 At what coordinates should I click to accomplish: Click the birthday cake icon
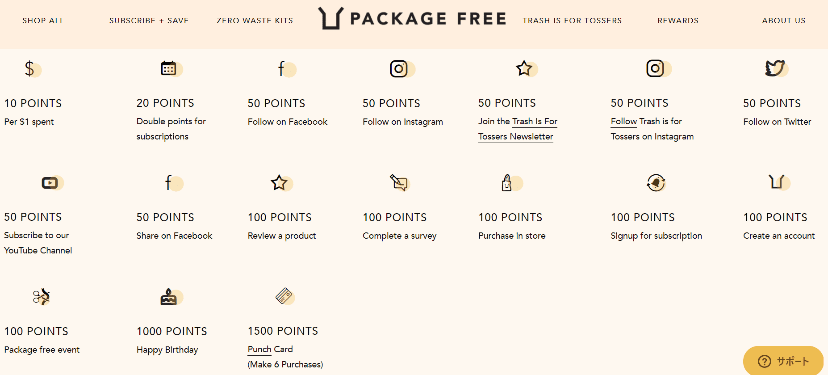(168, 297)
